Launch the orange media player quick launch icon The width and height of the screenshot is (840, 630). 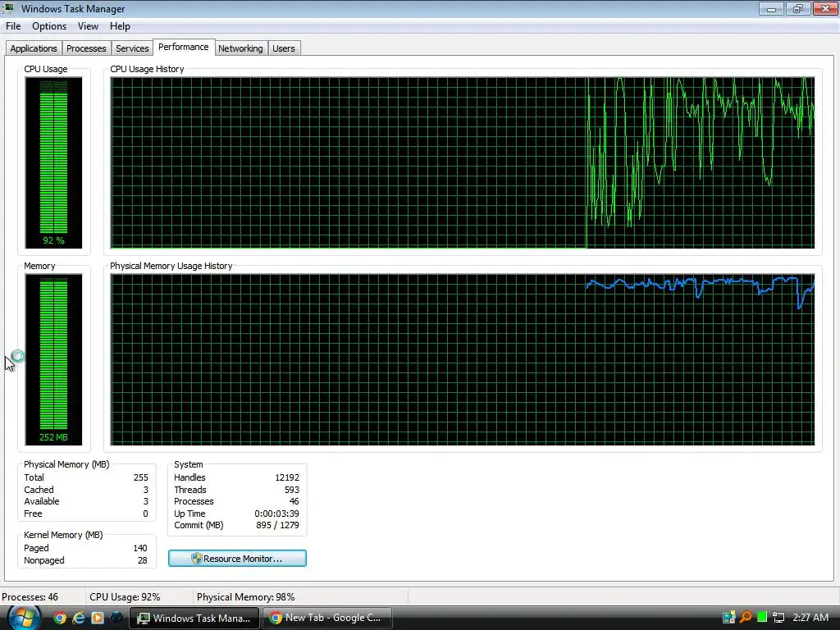click(x=97, y=618)
